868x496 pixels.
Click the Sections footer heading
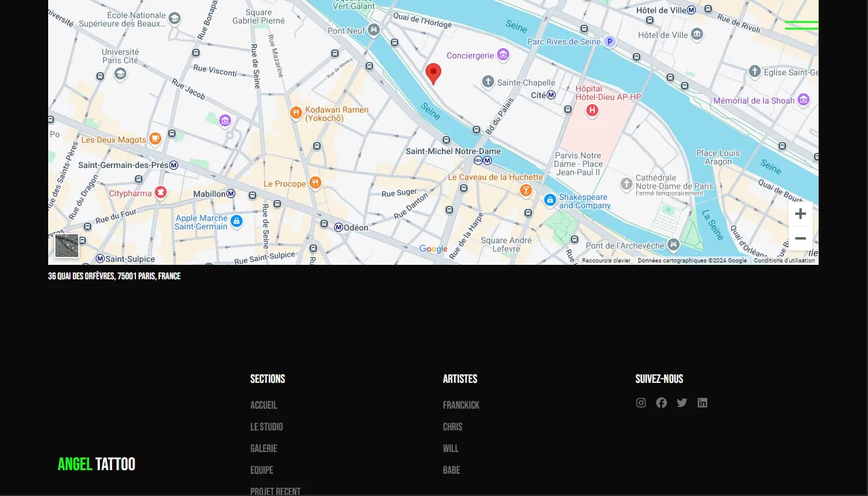(x=268, y=379)
